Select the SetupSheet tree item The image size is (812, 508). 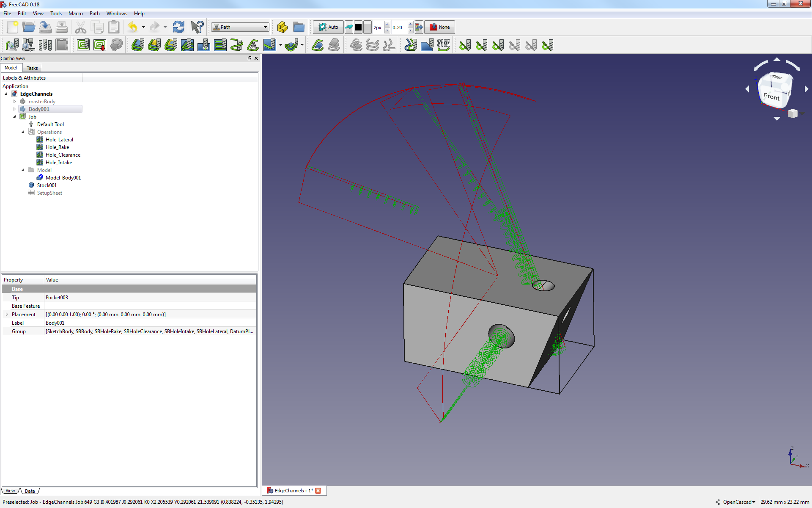coord(49,193)
